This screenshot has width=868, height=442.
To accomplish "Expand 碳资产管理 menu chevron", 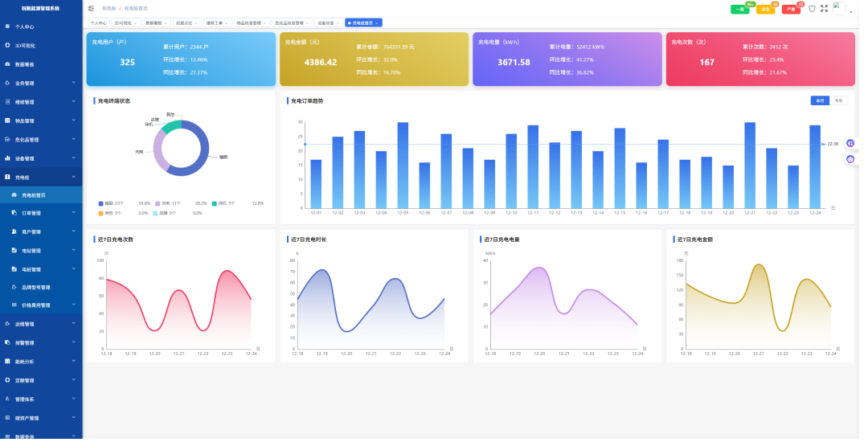I will click(74, 418).
